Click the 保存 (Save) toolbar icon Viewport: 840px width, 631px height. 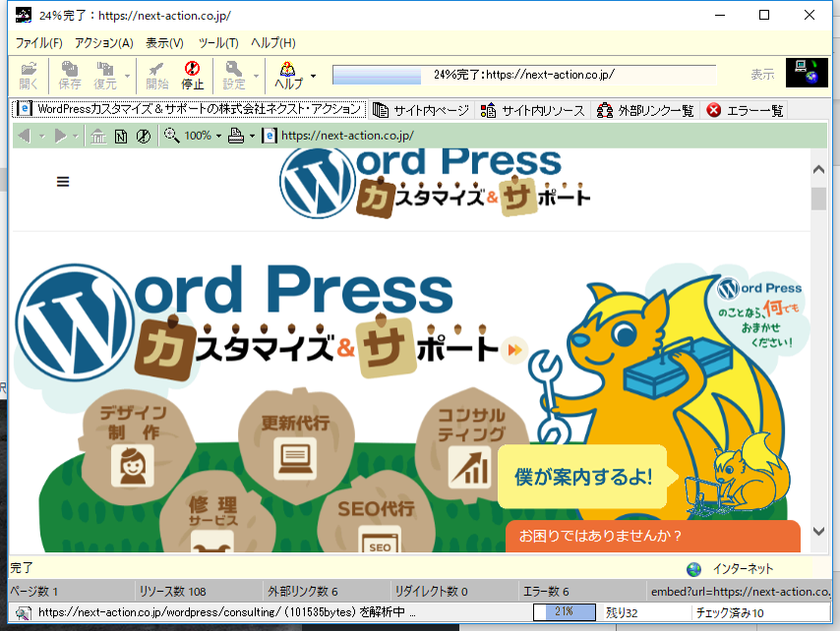[70, 76]
